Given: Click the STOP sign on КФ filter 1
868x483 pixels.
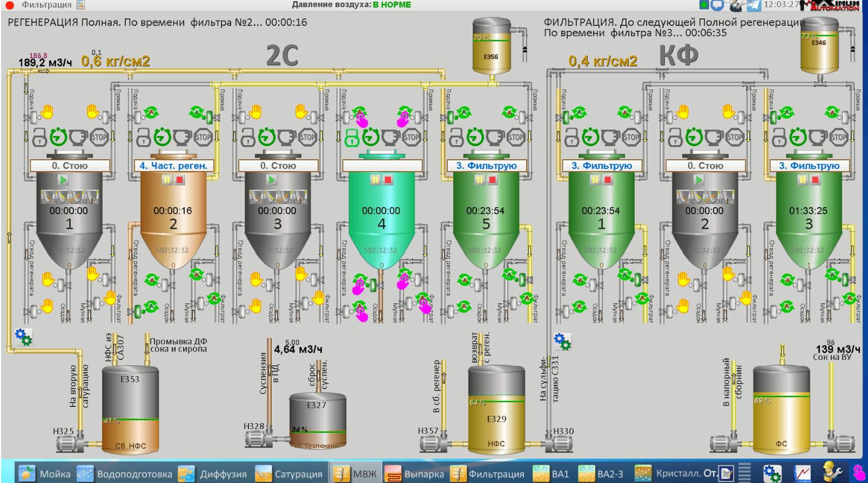Looking at the screenshot, I should tap(631, 137).
